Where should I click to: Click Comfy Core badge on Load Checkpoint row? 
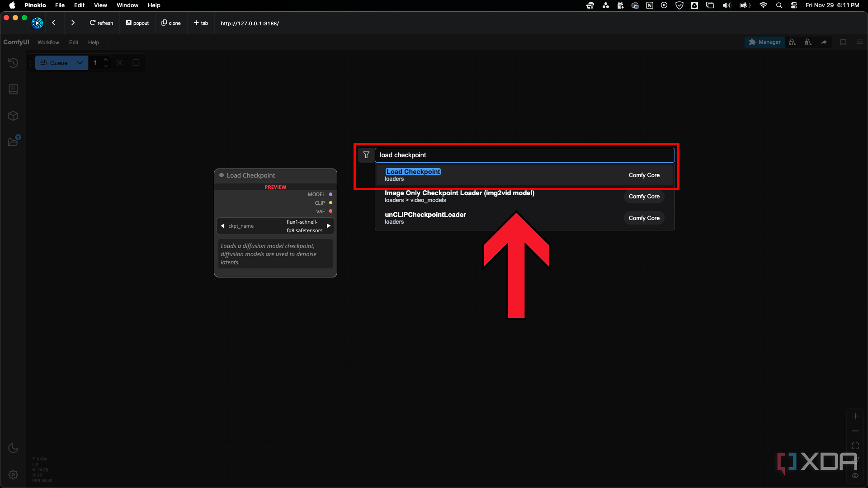(x=644, y=175)
